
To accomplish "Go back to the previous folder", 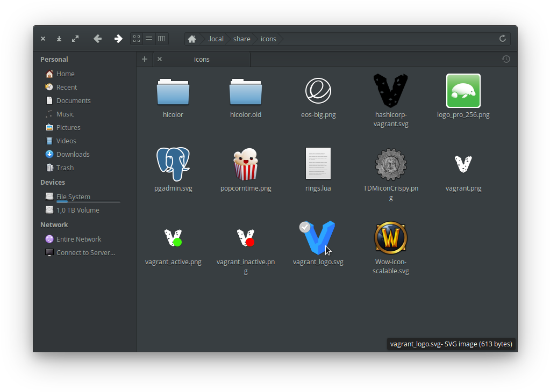I will [x=97, y=39].
